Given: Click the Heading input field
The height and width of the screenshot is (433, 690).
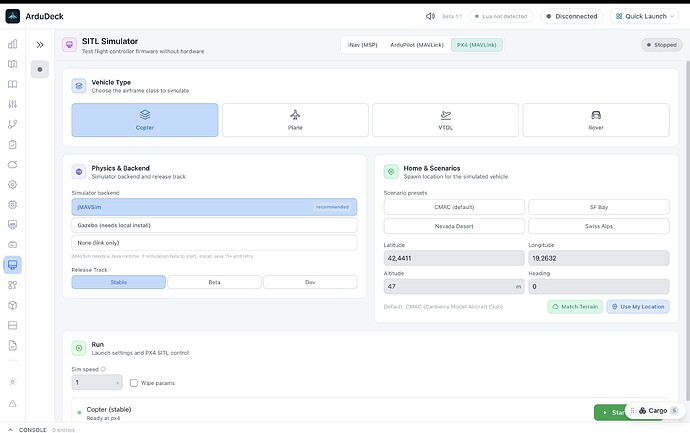Looking at the screenshot, I should point(599,286).
